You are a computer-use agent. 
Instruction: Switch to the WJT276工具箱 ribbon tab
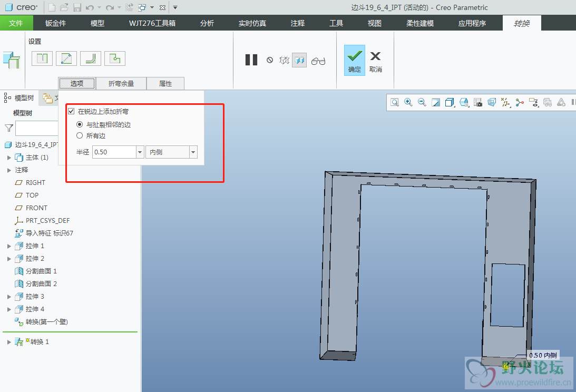coord(152,23)
